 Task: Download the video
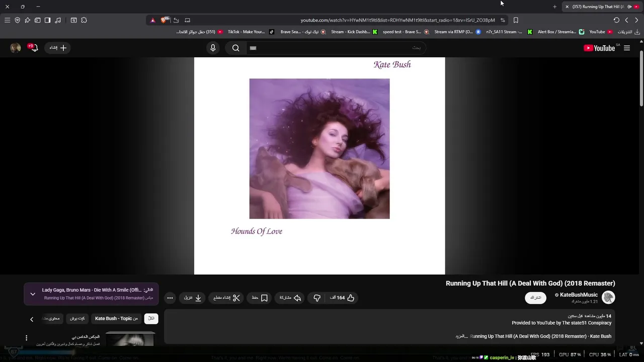[x=192, y=298]
